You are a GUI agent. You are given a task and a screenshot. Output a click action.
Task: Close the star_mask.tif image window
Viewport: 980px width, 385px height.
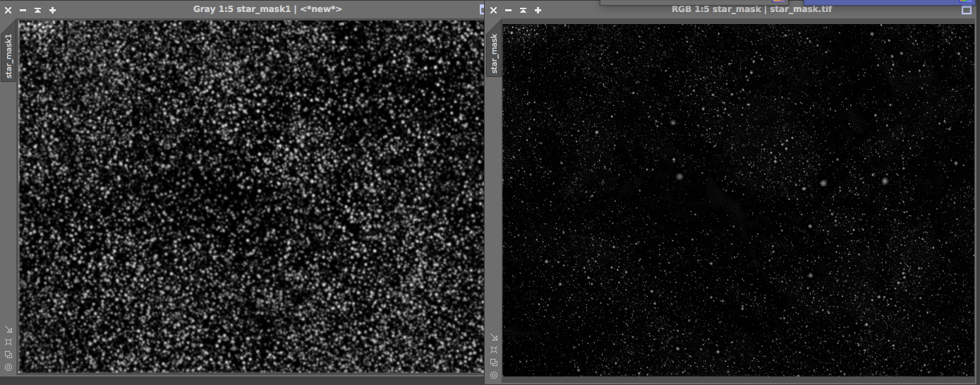point(493,10)
